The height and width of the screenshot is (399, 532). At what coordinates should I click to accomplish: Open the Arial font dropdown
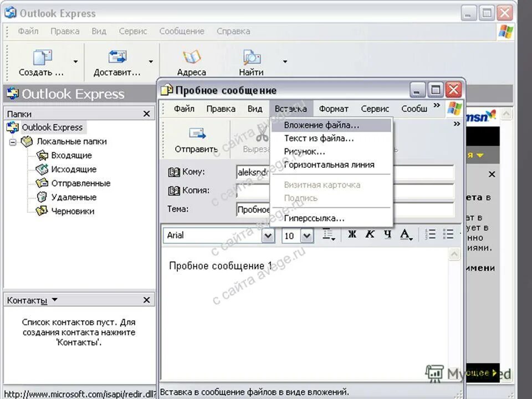click(x=268, y=236)
